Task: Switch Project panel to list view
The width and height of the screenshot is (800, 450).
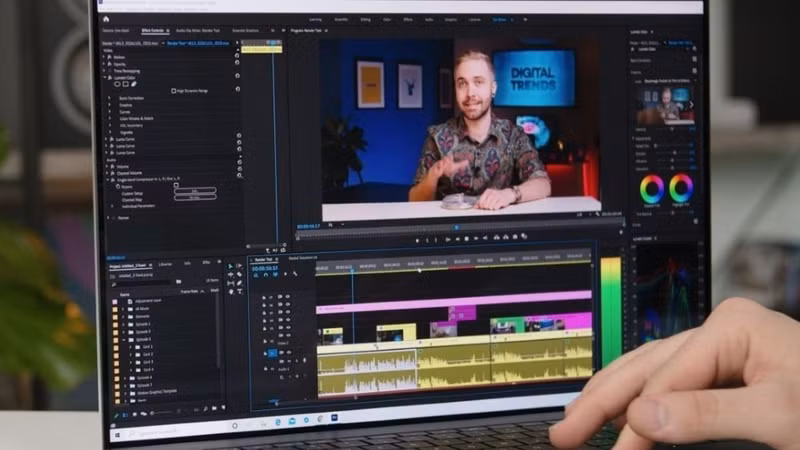Action: point(126,415)
